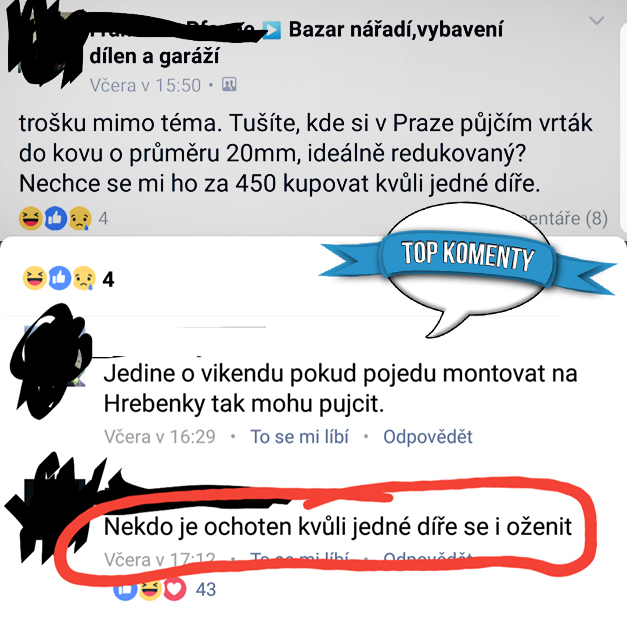Click Odpovědět on the Hrebenky comment
This screenshot has height=617, width=627.
[428, 436]
